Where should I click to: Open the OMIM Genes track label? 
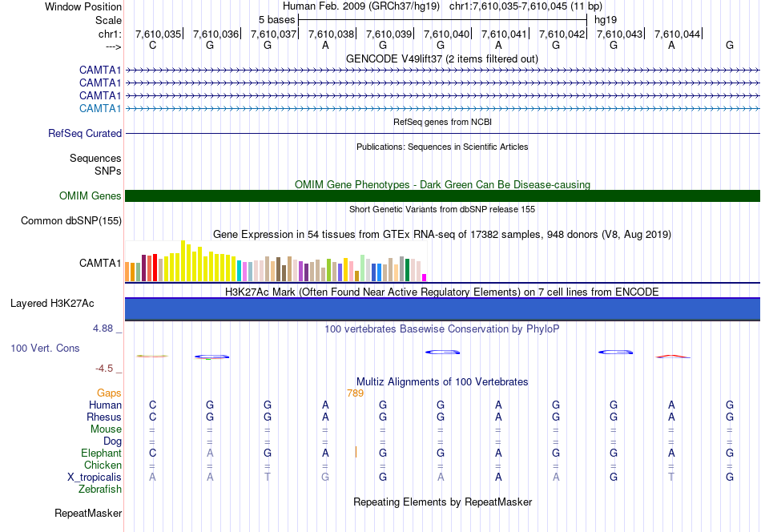[91, 195]
